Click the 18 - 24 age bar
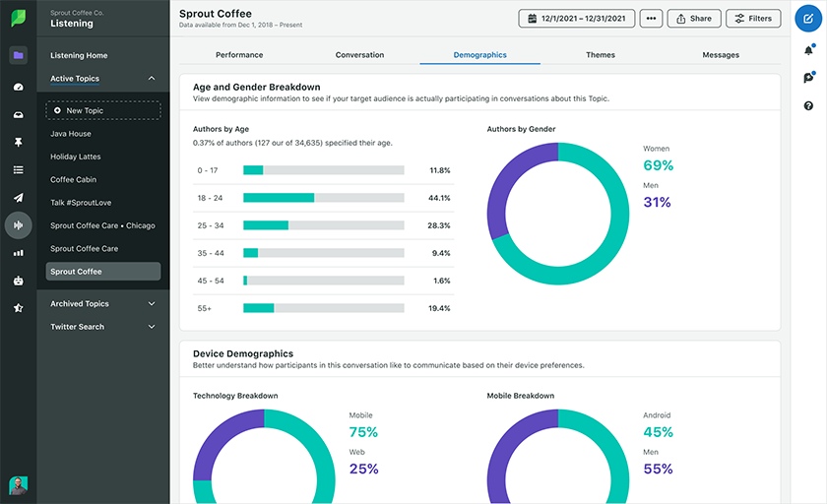Viewport: 827px width, 504px height. (323, 198)
